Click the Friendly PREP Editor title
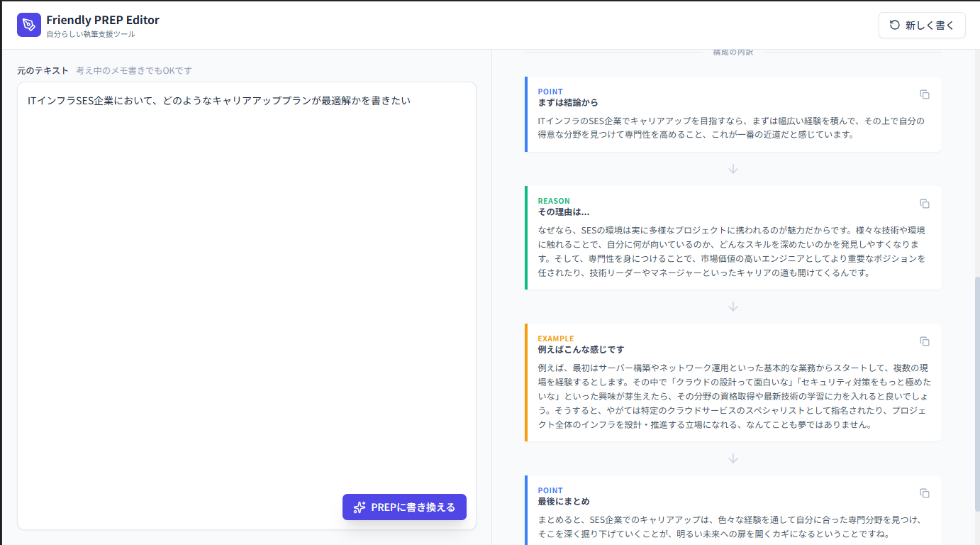This screenshot has width=980, height=545. click(103, 20)
